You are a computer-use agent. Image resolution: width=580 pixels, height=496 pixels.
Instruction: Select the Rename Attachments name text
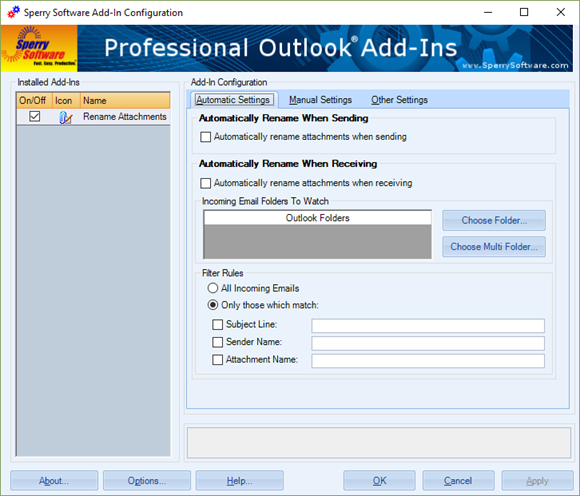tap(125, 117)
